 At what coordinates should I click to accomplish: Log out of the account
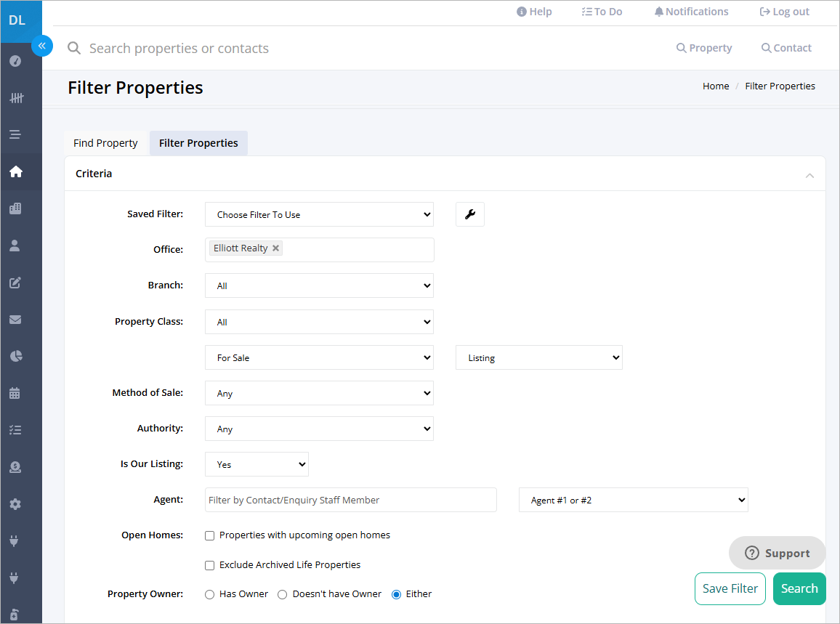click(784, 12)
